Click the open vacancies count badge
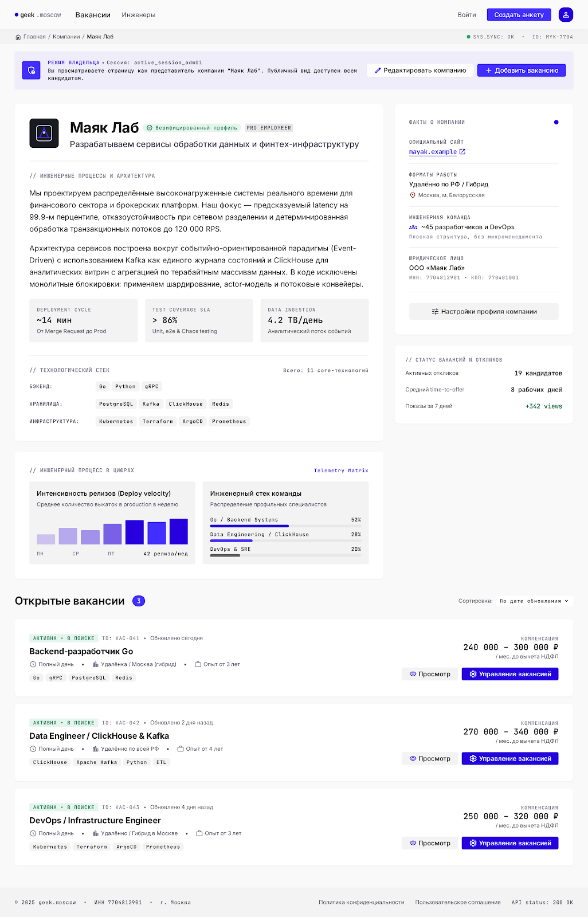Viewport: 588px width, 917px height. click(x=139, y=601)
